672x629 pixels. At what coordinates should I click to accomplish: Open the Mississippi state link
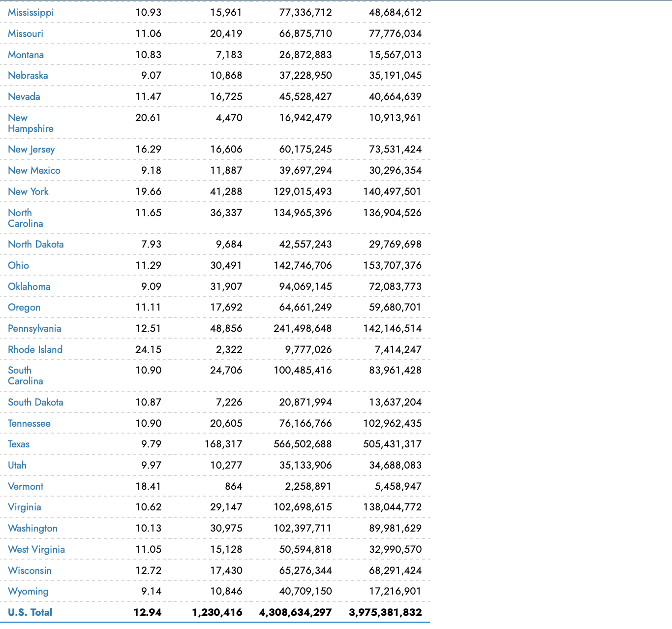[x=31, y=12]
